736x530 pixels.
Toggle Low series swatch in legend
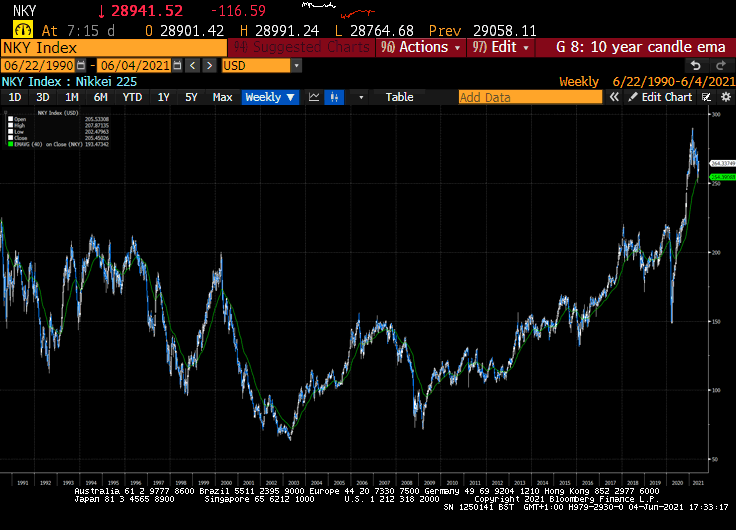[10, 132]
